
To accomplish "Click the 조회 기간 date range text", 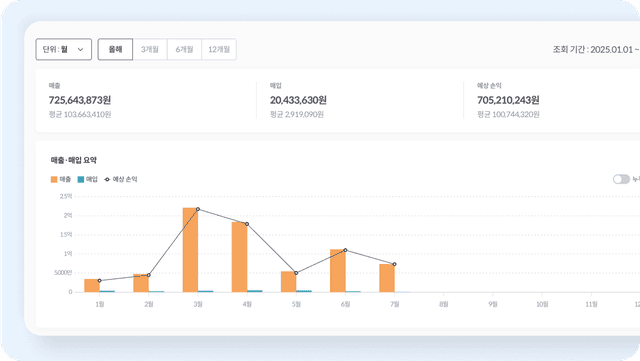I will coord(596,49).
